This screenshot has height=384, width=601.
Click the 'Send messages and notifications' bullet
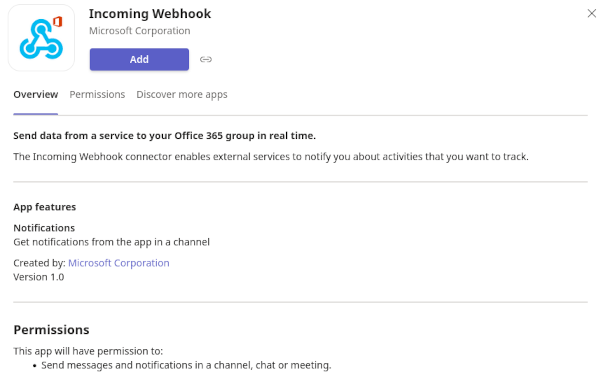point(186,365)
